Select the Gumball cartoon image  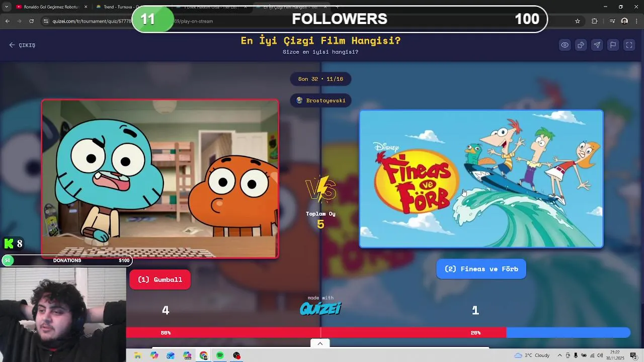(x=160, y=178)
